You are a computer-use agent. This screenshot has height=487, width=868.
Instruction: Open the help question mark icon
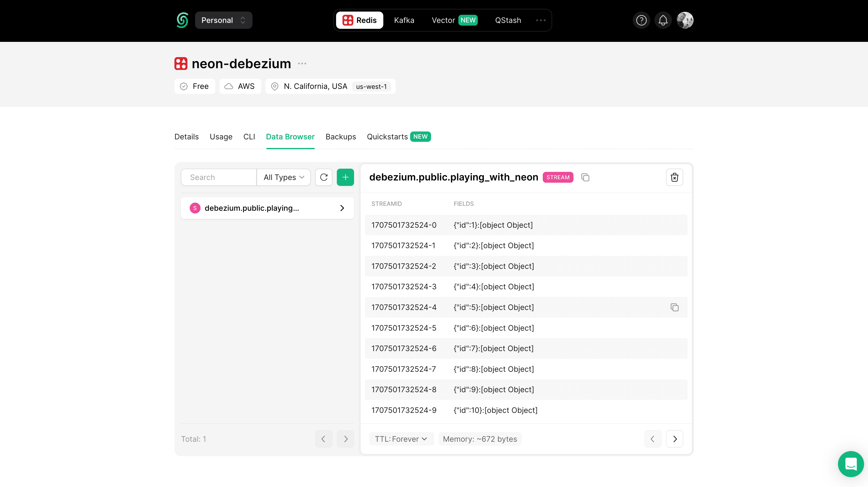[641, 20]
